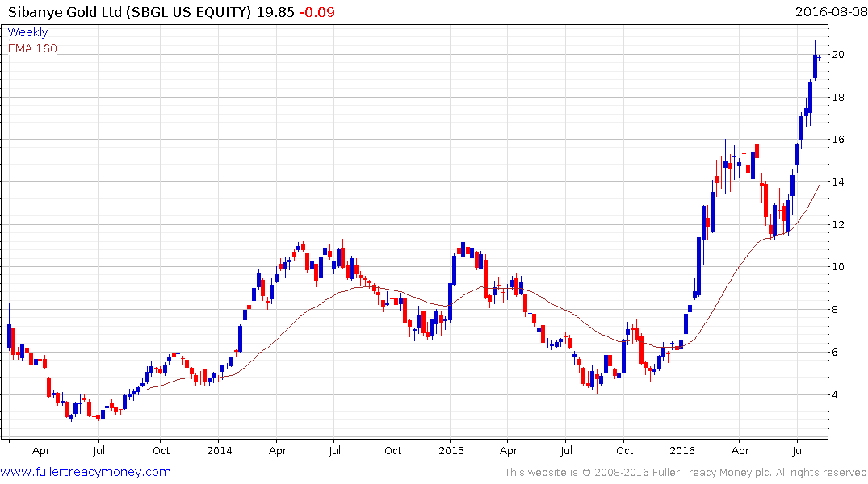
Task: Click the 10 price axis label
Action: coord(838,267)
